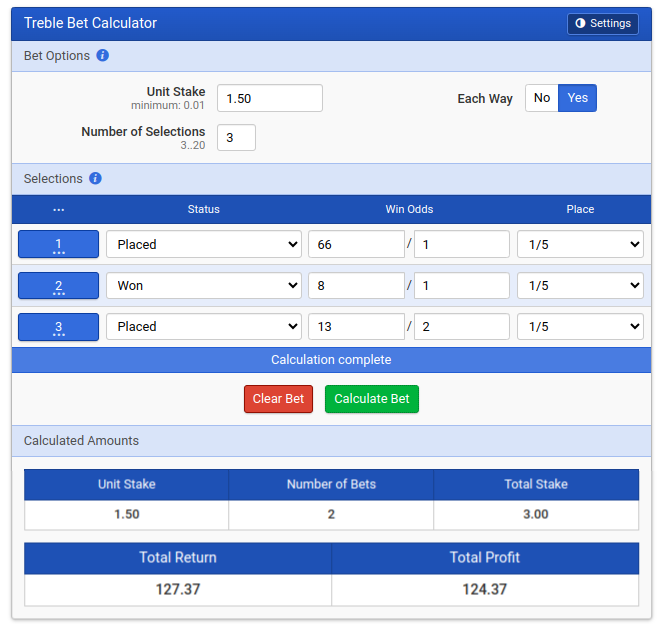Click the Bet Options info icon
Image resolution: width=660 pixels, height=624 pixels.
click(103, 55)
